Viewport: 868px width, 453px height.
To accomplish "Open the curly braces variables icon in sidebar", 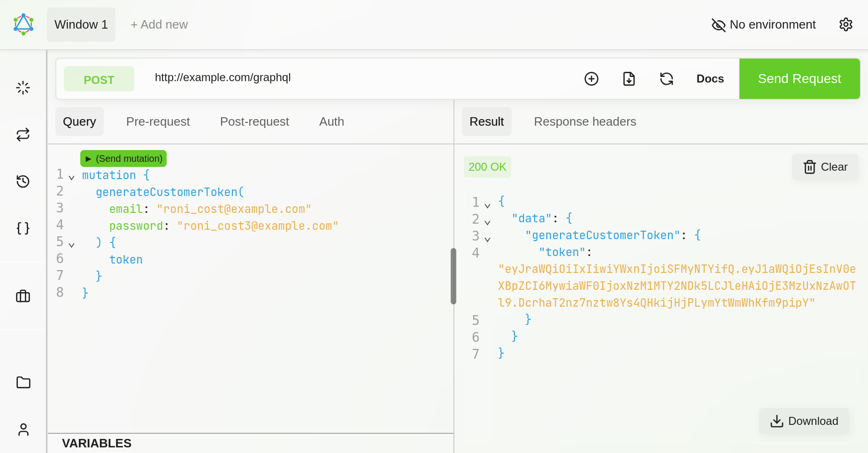I will pos(23,228).
